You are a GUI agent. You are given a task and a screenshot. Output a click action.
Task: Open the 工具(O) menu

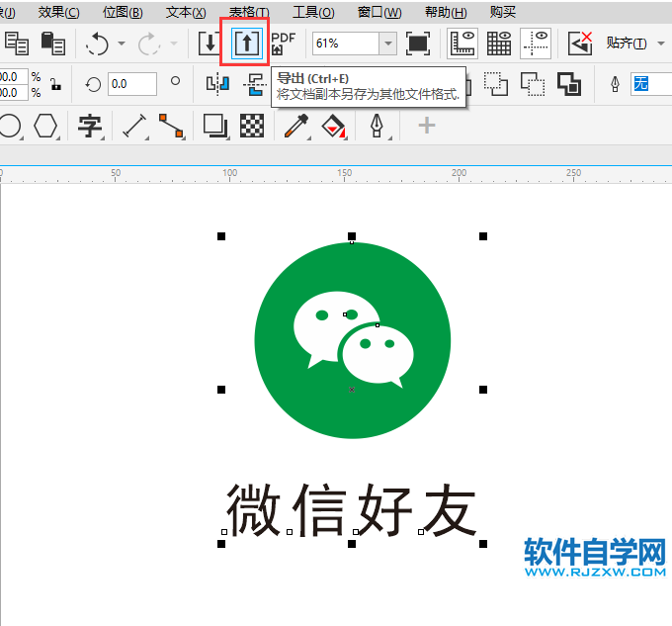(x=313, y=13)
